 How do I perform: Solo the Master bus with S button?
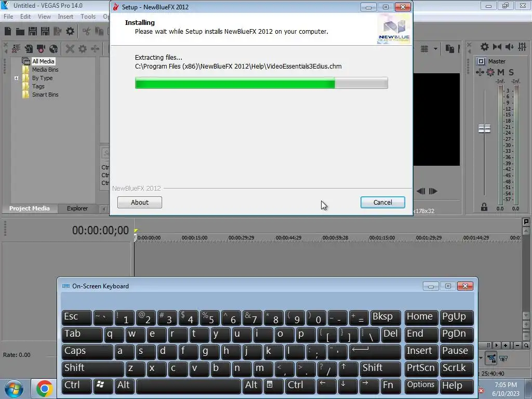511,72
